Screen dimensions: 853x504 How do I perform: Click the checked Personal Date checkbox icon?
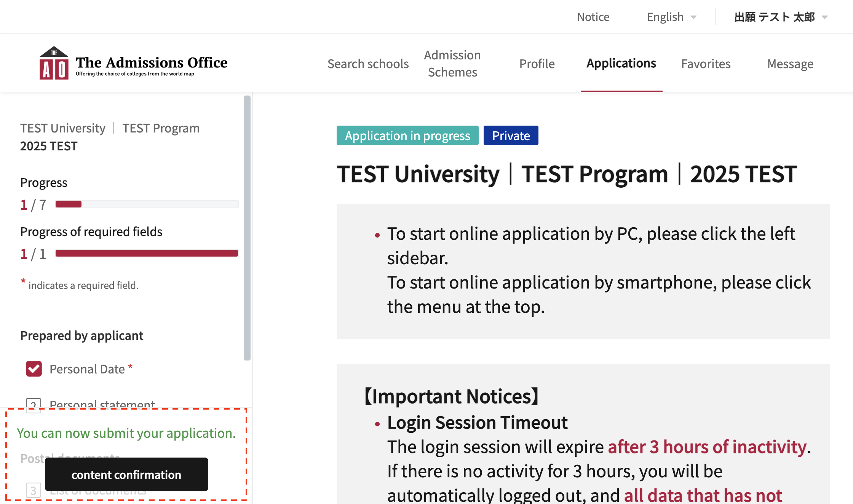coord(34,369)
